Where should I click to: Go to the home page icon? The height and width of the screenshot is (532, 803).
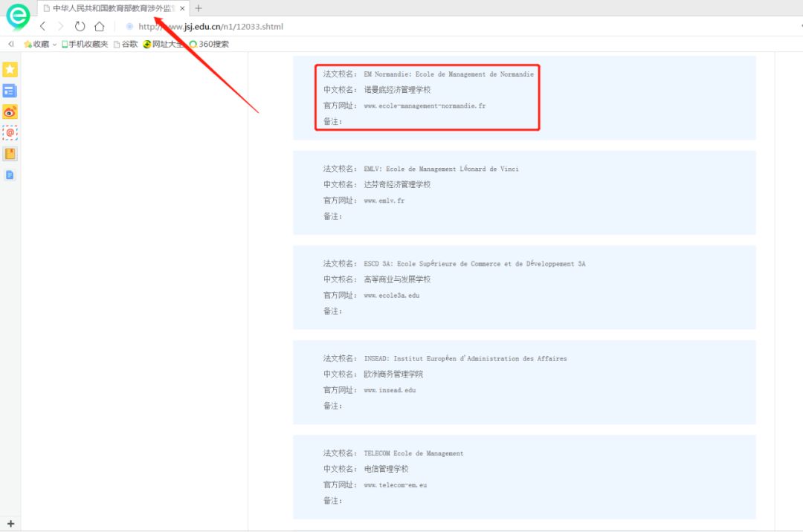tap(100, 26)
